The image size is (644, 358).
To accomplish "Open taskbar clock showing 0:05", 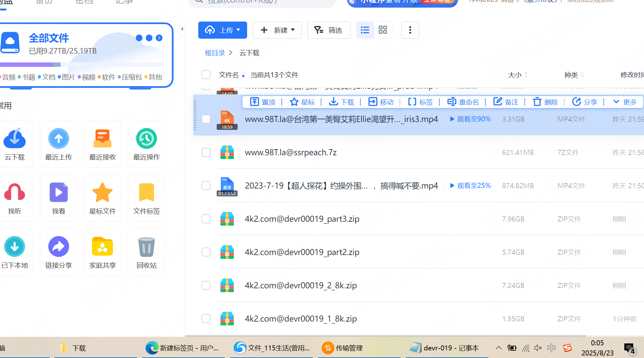I will point(597,348).
